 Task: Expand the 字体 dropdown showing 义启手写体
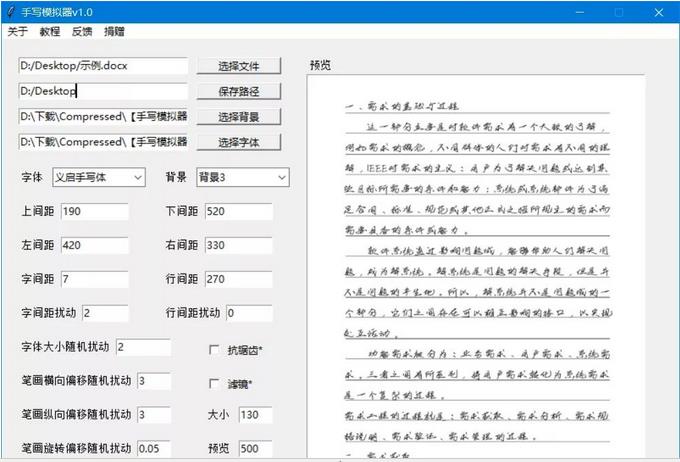pyautogui.click(x=98, y=177)
